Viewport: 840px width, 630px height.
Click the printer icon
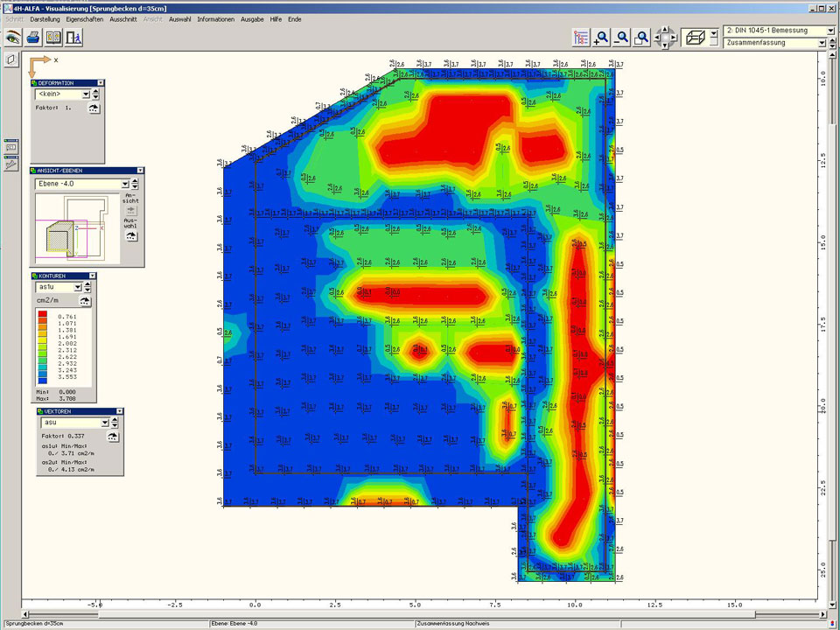(33, 38)
